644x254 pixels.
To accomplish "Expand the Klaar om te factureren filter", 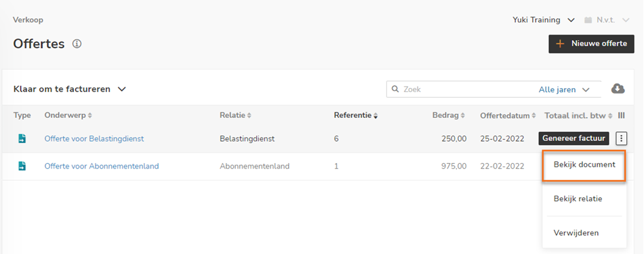I will [x=69, y=89].
